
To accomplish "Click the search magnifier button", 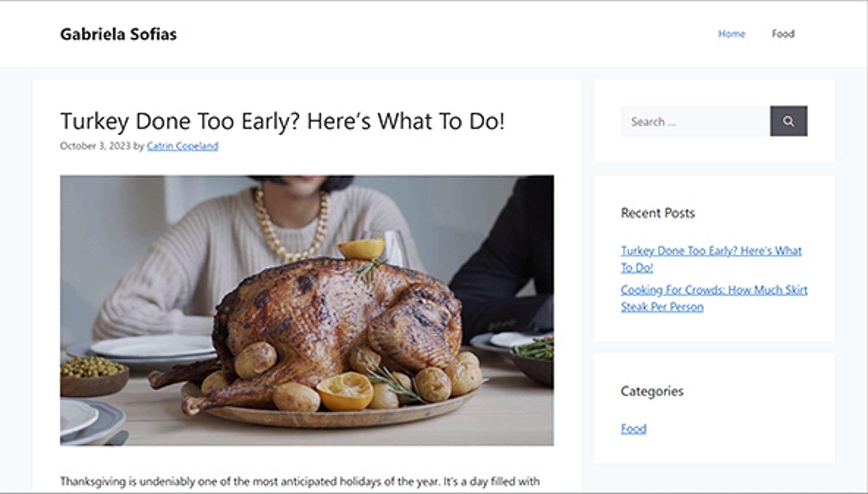I will click(x=788, y=121).
